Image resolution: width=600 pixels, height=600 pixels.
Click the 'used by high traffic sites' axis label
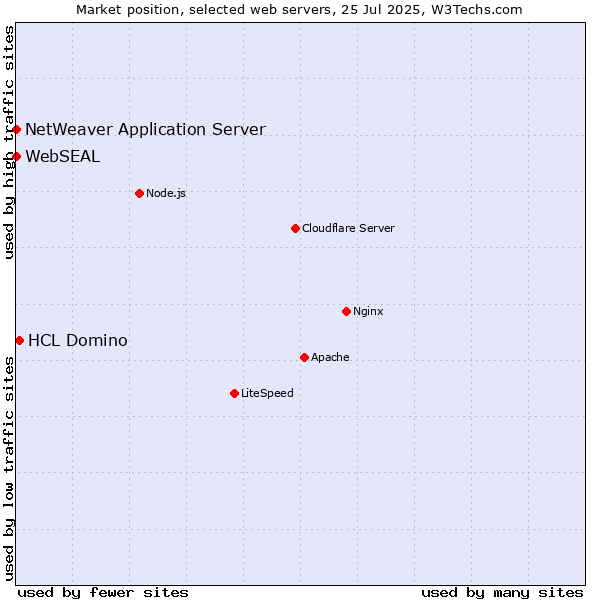(9, 142)
